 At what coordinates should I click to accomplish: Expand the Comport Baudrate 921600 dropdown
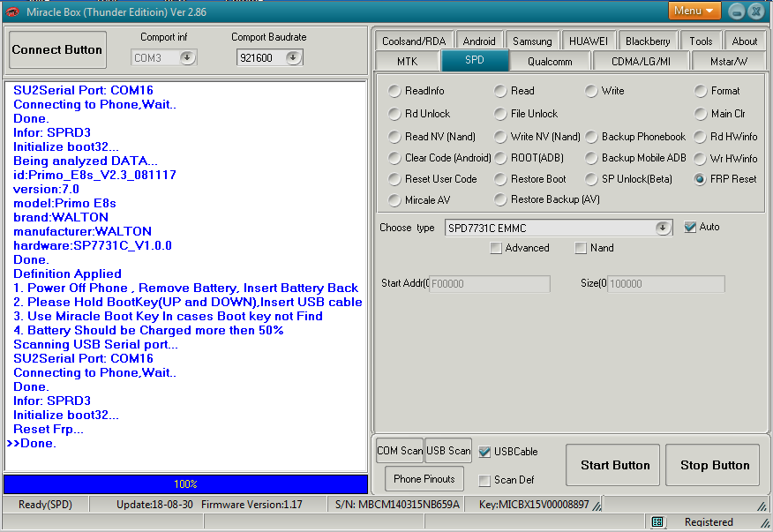[293, 57]
